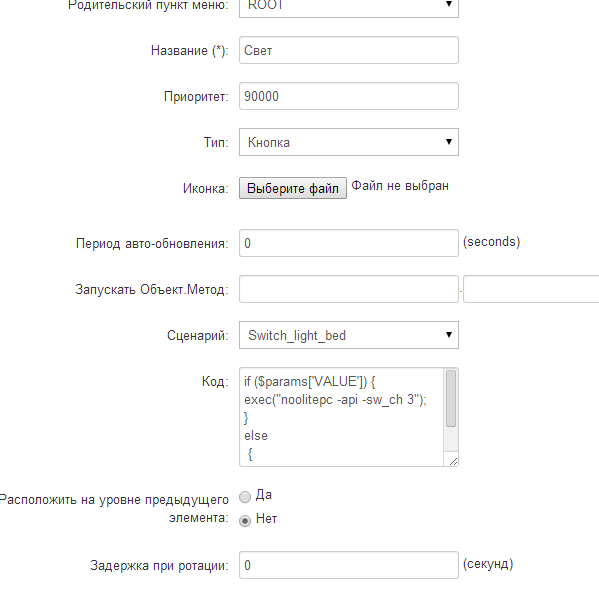Click the Да label text
This screenshot has width=599, height=592.
pos(264,495)
